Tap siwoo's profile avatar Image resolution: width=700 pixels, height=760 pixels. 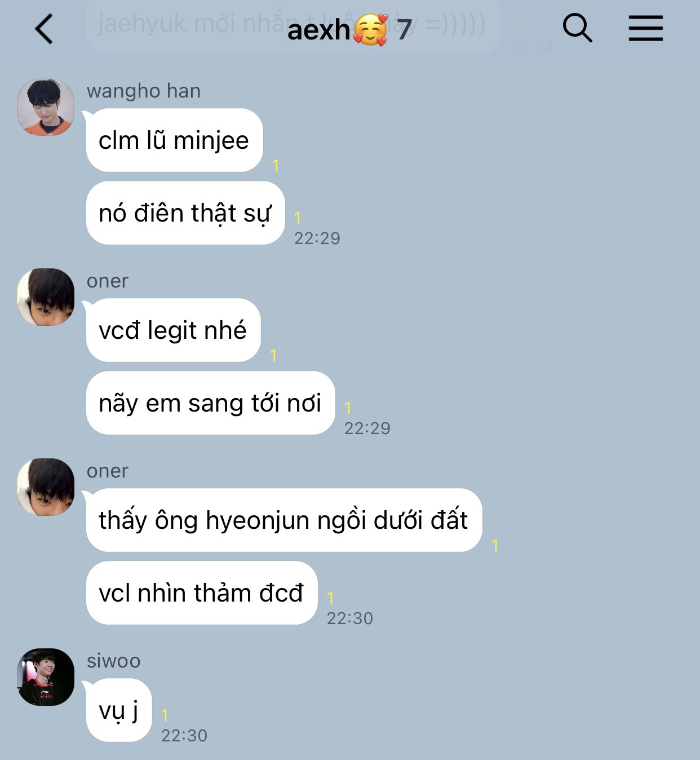pos(46,677)
